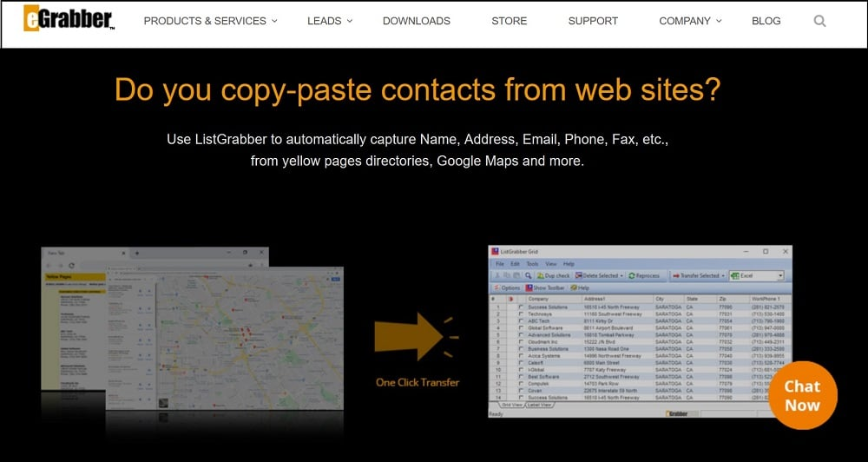
Task: Open the View menu in ListGrabber Grid
Action: [551, 264]
